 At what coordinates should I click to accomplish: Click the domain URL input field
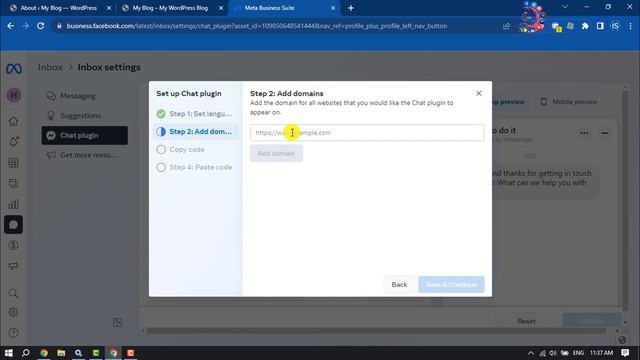pyautogui.click(x=367, y=133)
